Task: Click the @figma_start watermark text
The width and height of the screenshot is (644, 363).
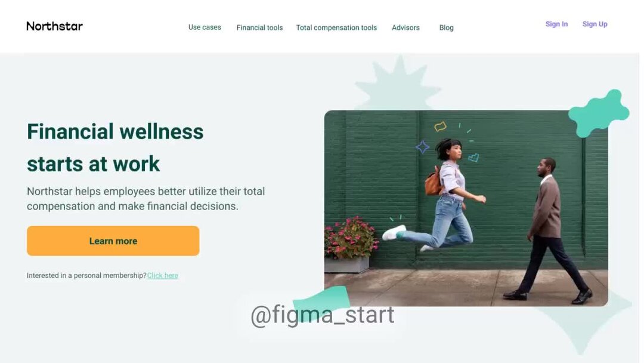Action: tap(323, 315)
